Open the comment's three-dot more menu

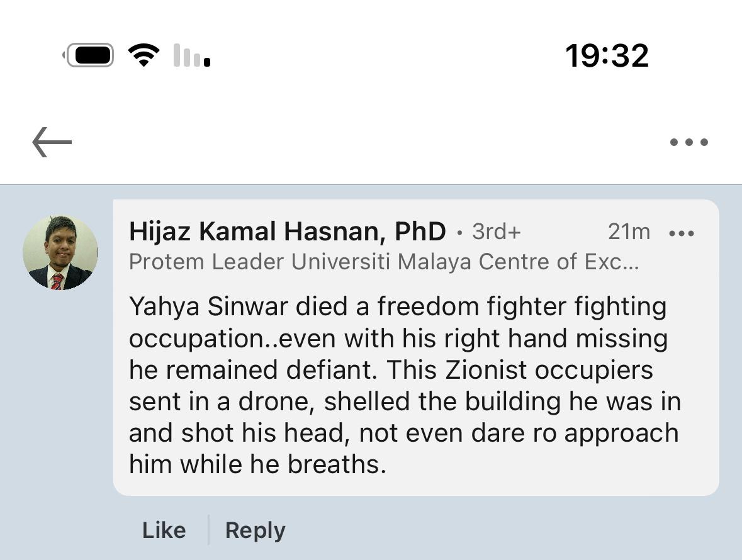pos(682,233)
